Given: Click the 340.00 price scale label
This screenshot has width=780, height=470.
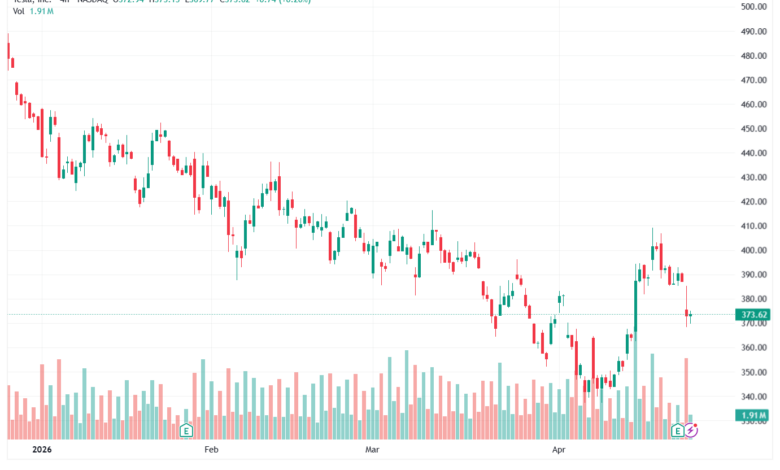Looking at the screenshot, I should (x=754, y=397).
